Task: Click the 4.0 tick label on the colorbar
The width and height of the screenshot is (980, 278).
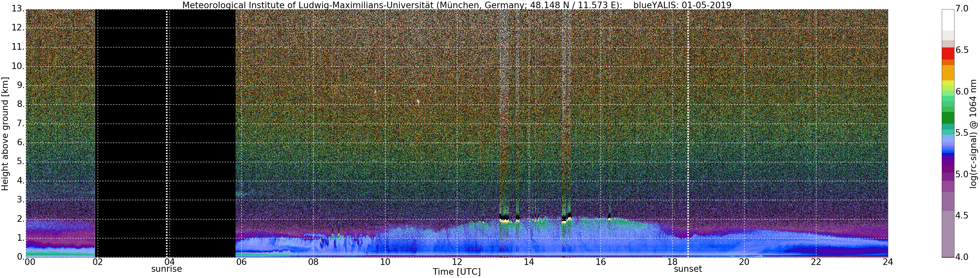Action: 962,257
